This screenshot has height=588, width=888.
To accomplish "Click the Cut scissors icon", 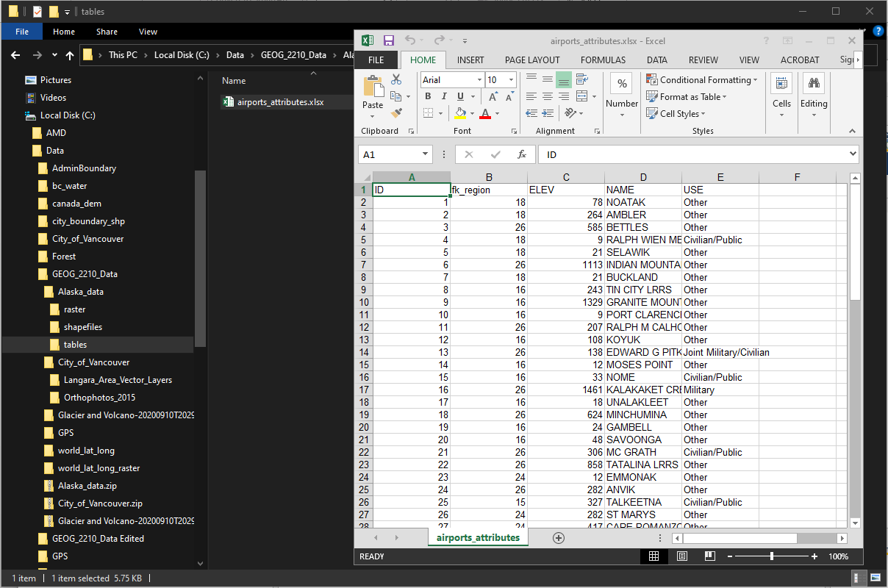I will (396, 79).
